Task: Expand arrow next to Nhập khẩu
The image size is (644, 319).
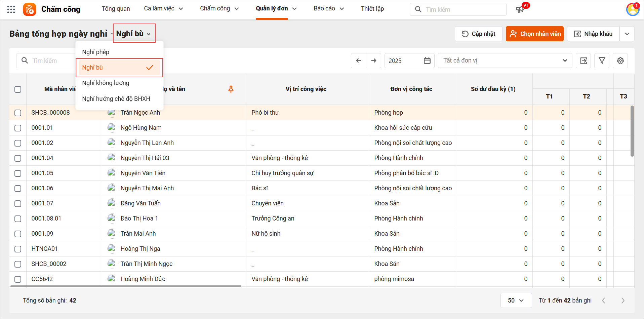Action: click(x=627, y=34)
